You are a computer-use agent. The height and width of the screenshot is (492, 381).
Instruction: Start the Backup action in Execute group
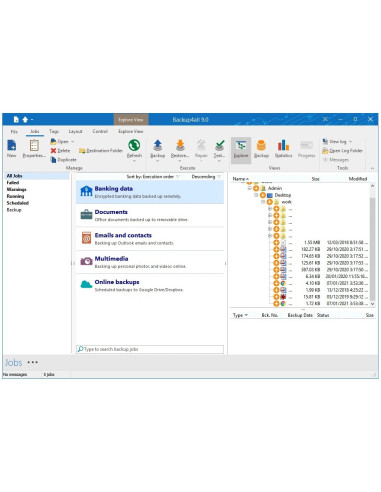pyautogui.click(x=158, y=148)
